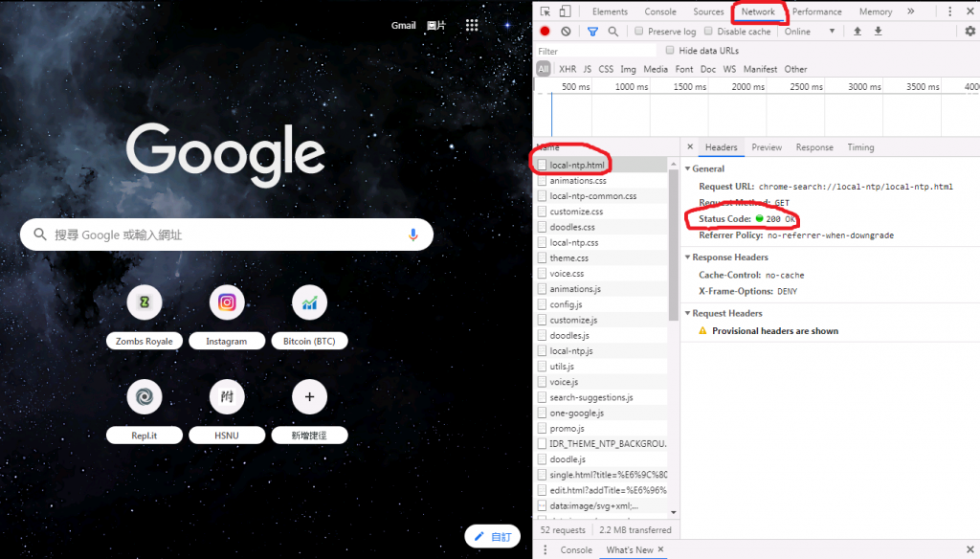Enable the Preserve log checkbox

(638, 31)
